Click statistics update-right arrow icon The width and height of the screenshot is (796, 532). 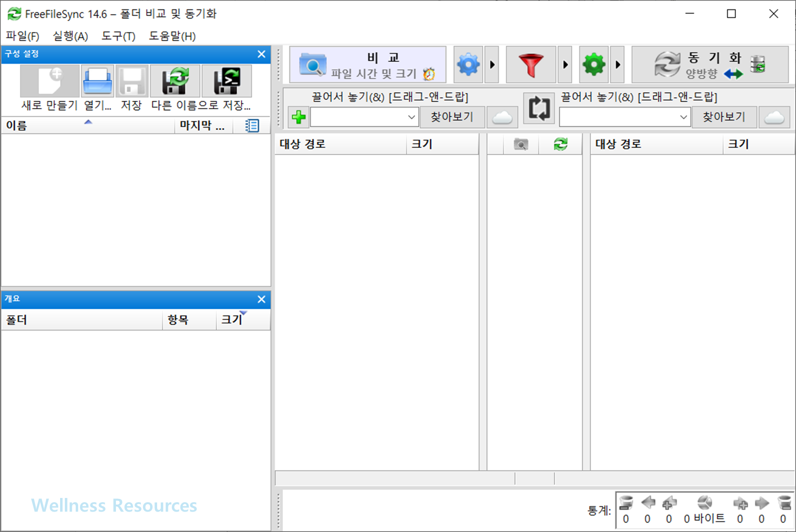click(x=761, y=503)
